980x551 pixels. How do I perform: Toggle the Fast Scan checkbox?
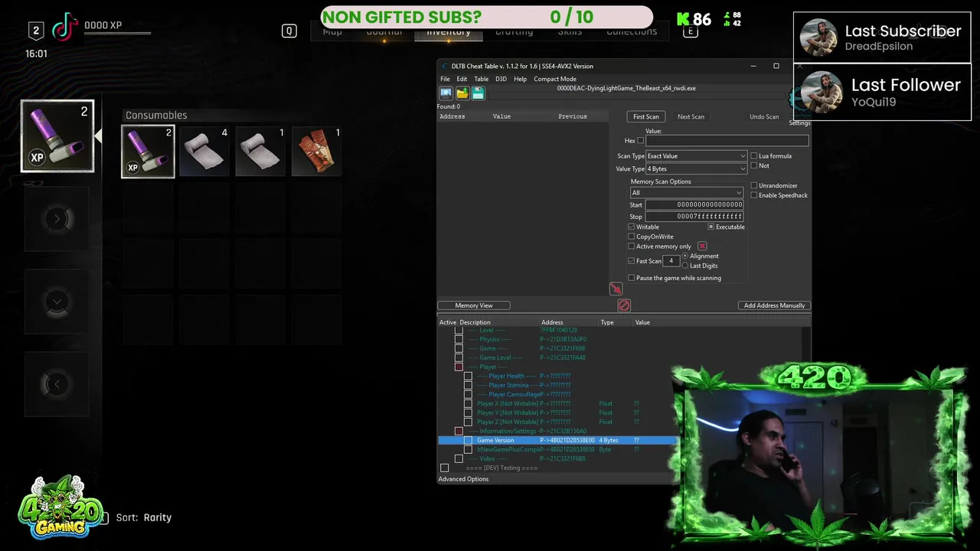pos(632,261)
